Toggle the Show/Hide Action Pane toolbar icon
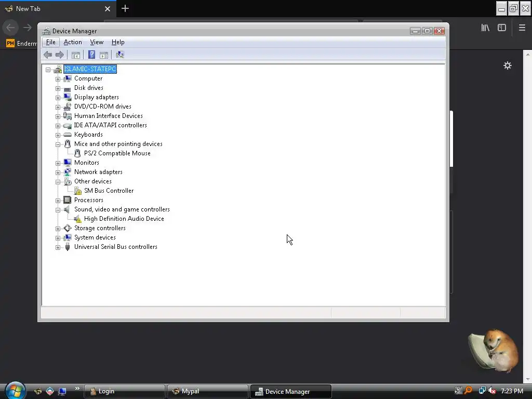 point(104,55)
